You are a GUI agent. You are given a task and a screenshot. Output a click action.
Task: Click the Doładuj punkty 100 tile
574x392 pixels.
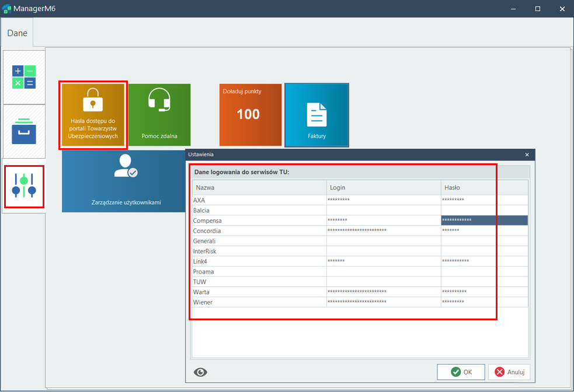coord(251,115)
